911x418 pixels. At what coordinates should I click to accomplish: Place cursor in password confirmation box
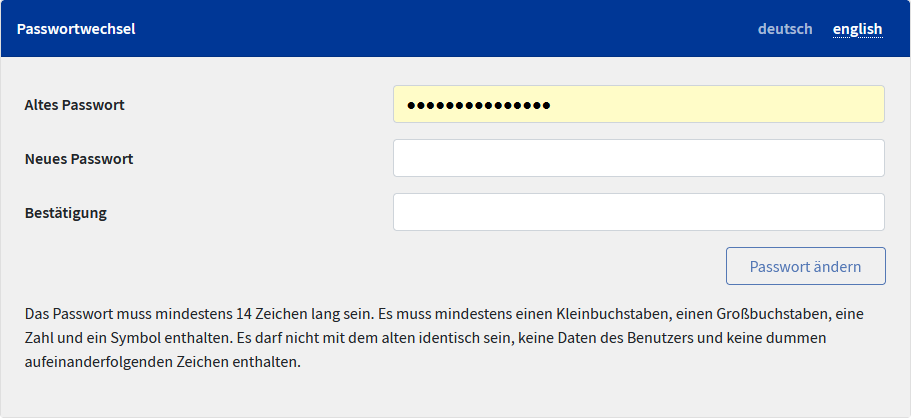[638, 212]
